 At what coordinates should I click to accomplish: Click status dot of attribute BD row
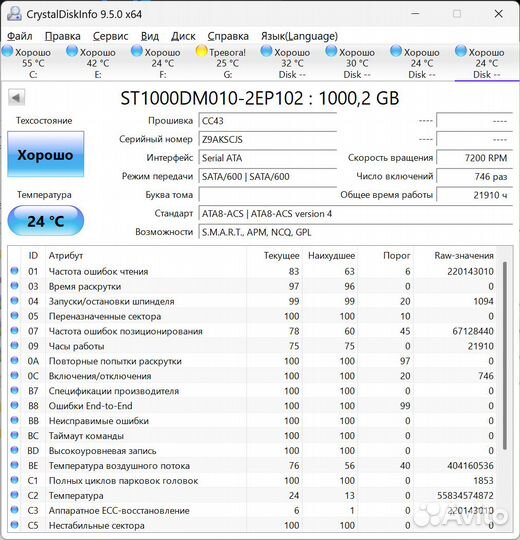[14, 450]
